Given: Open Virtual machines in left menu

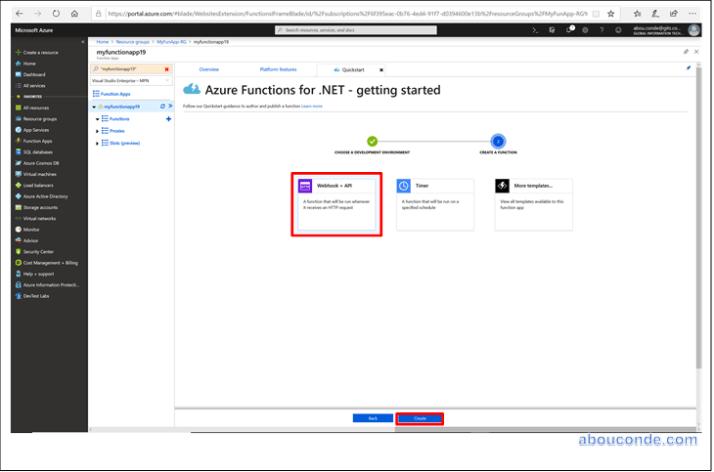Looking at the screenshot, I should [x=39, y=174].
